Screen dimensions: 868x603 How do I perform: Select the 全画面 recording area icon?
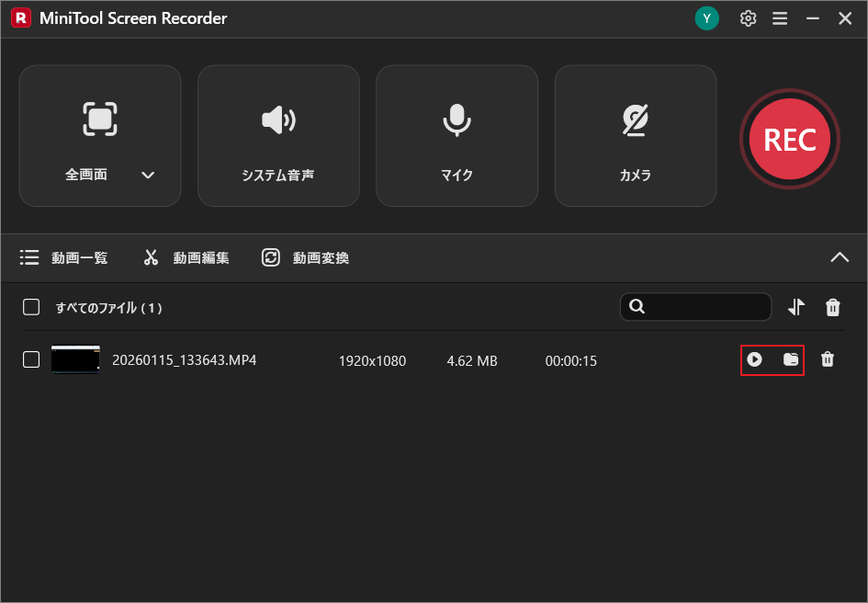coord(99,119)
